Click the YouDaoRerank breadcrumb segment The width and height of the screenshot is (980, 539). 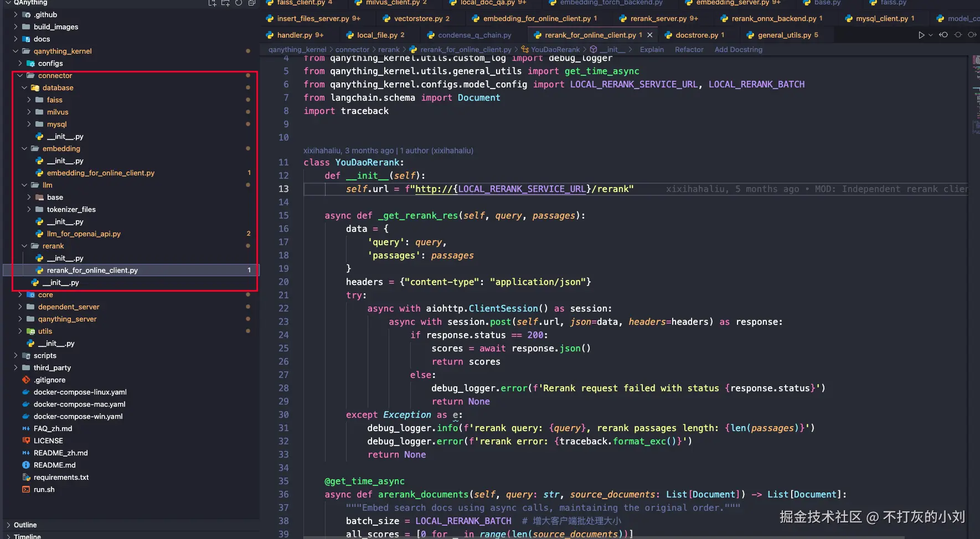click(555, 50)
